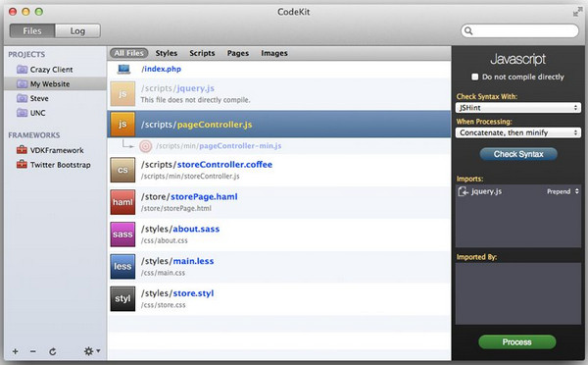Screen dimensions: 588x365
Task: Click the Imported By list box
Action: 518,293
